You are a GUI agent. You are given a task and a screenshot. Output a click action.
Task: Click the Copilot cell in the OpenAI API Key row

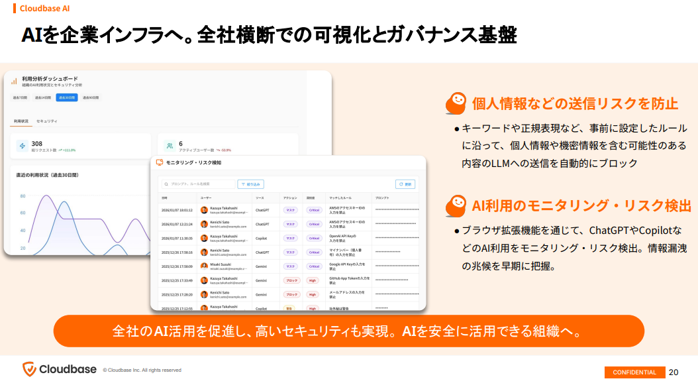pyautogui.click(x=261, y=238)
